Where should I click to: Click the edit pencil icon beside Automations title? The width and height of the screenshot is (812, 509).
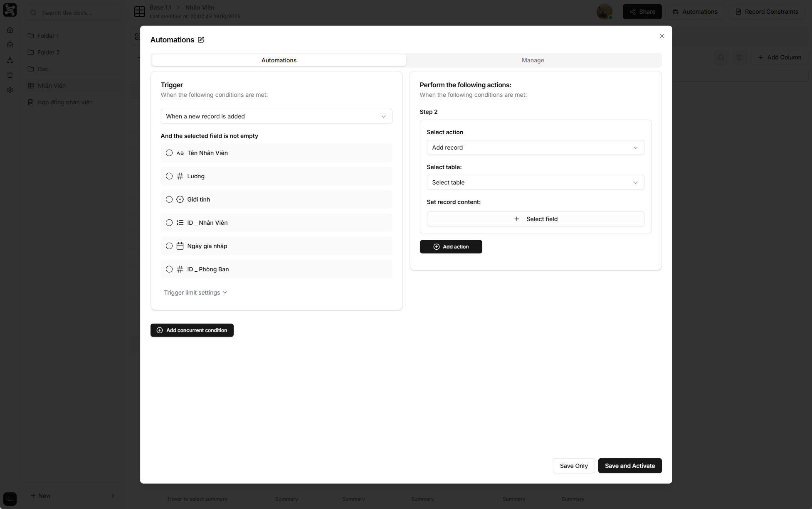tap(201, 40)
